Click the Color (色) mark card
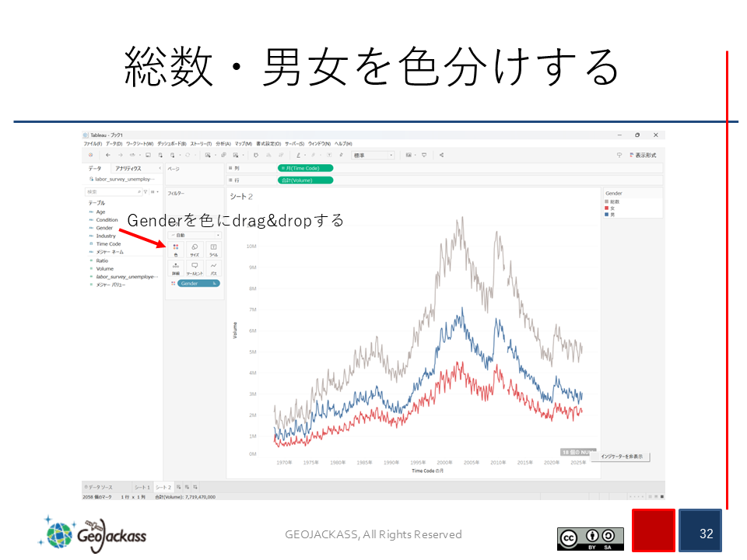Image resolution: width=747 pixels, height=560 pixels. [x=176, y=250]
